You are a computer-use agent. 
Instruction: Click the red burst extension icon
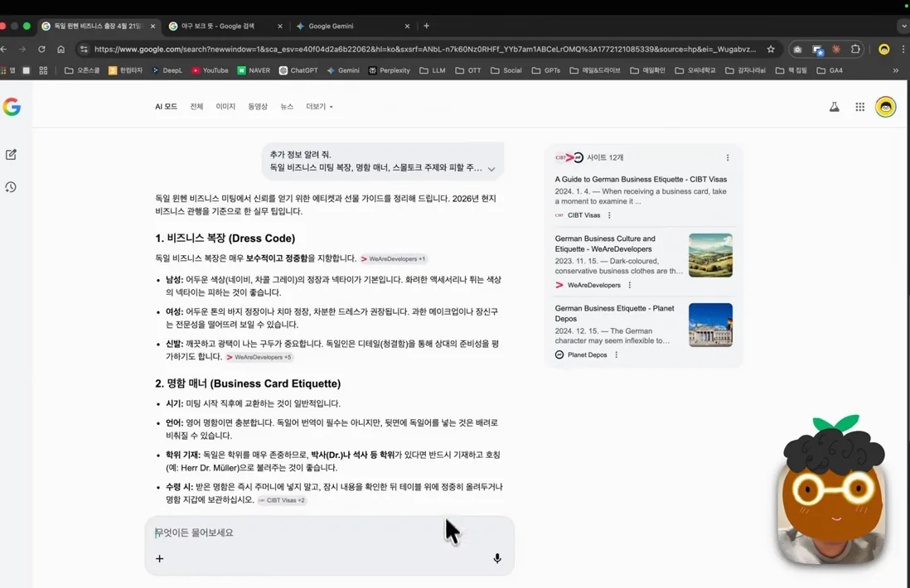836,50
